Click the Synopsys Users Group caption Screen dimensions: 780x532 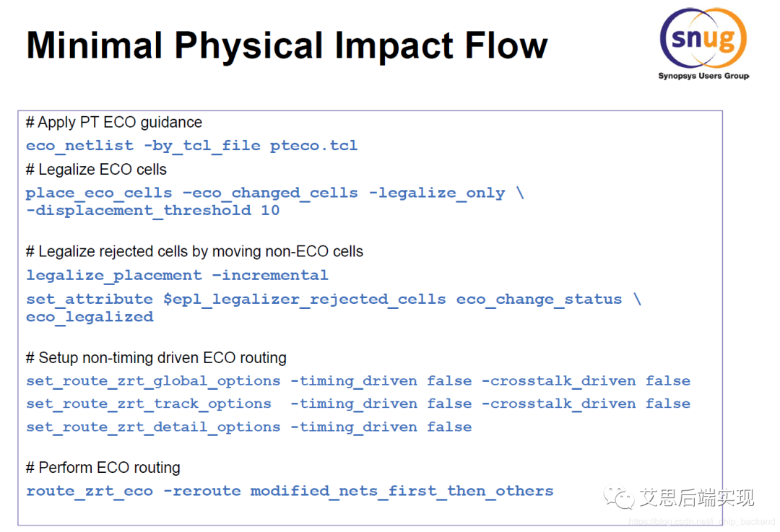(703, 76)
